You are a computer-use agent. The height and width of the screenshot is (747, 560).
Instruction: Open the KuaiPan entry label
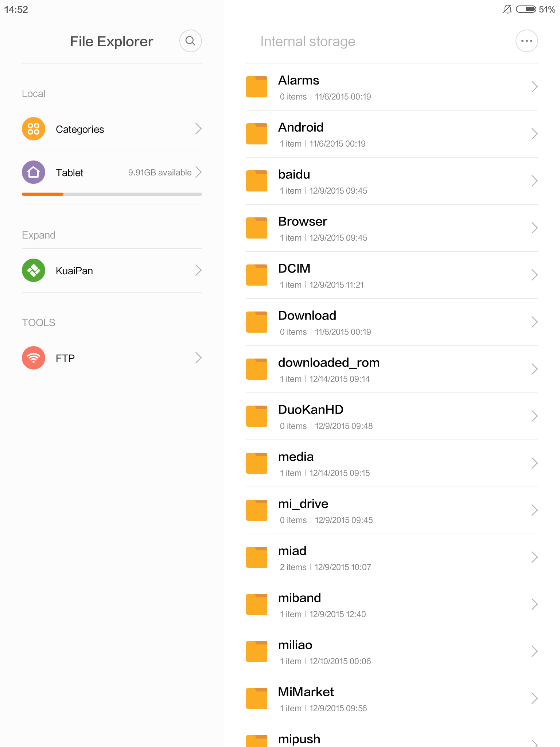(74, 271)
